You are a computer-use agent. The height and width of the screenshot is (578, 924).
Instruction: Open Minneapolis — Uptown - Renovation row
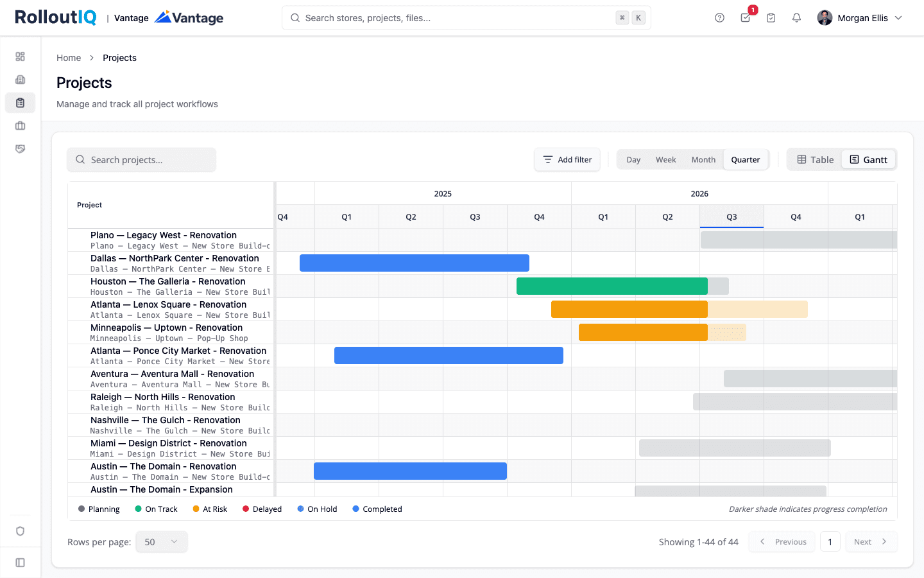171,333
